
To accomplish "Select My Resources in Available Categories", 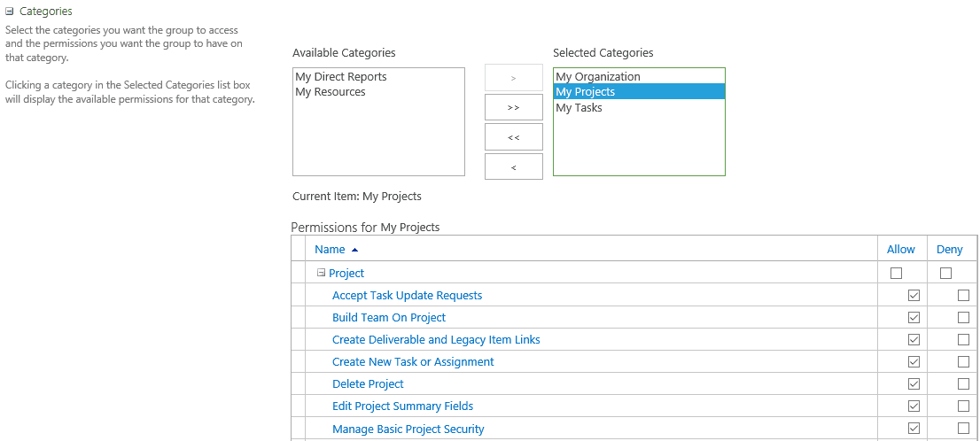I will click(330, 92).
